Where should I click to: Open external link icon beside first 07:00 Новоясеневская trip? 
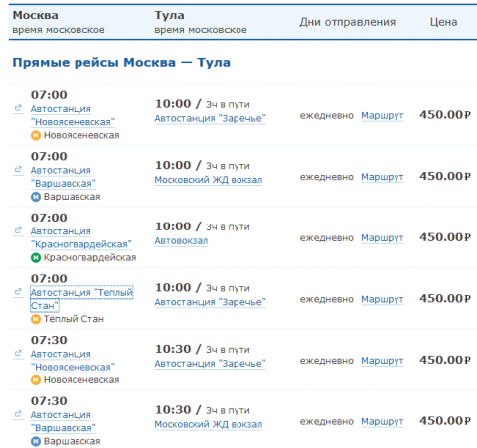[18, 108]
